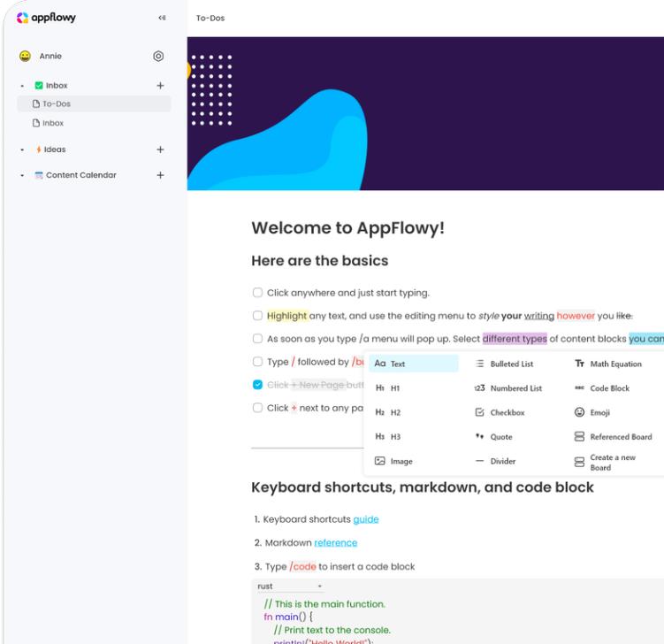
Task: Click the 'Keyboard shortcuts, markdown, and code block' heading
Action: point(423,487)
